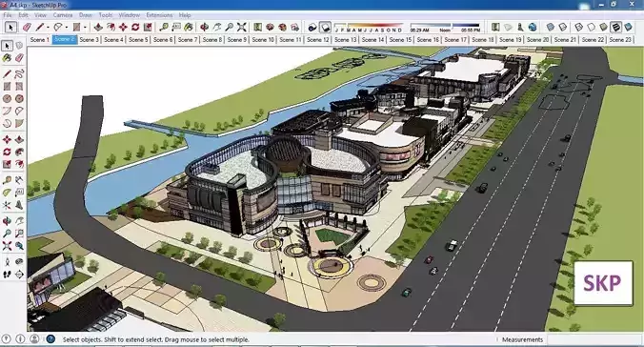Click Preview in Google Earth globe icon
The height and width of the screenshot is (347, 644).
[533, 27]
